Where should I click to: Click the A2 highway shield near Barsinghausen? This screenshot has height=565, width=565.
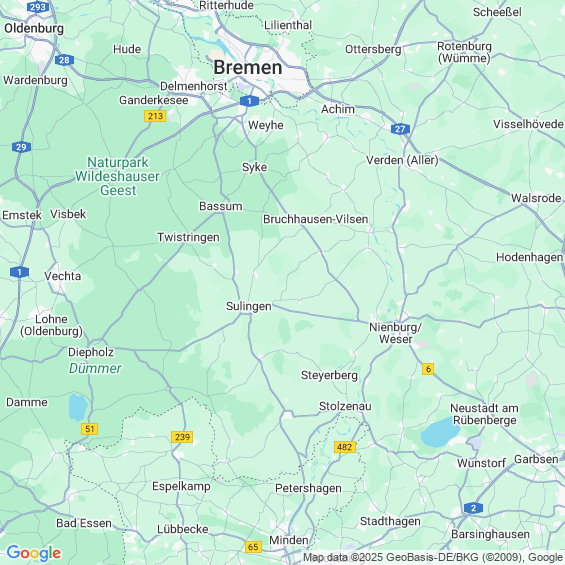point(473,508)
